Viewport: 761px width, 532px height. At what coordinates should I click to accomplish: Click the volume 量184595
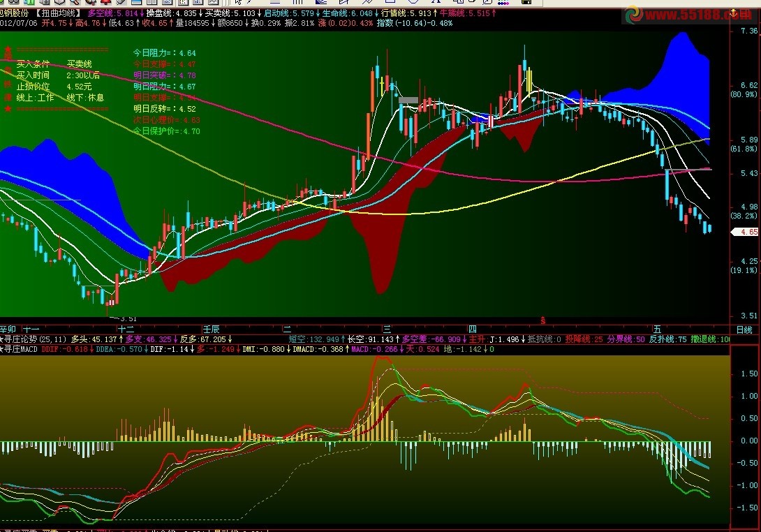192,23
